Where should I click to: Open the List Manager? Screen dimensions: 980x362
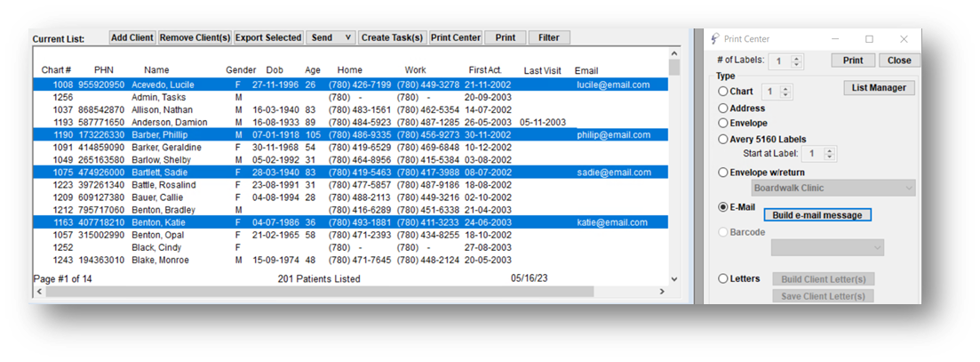(x=879, y=87)
